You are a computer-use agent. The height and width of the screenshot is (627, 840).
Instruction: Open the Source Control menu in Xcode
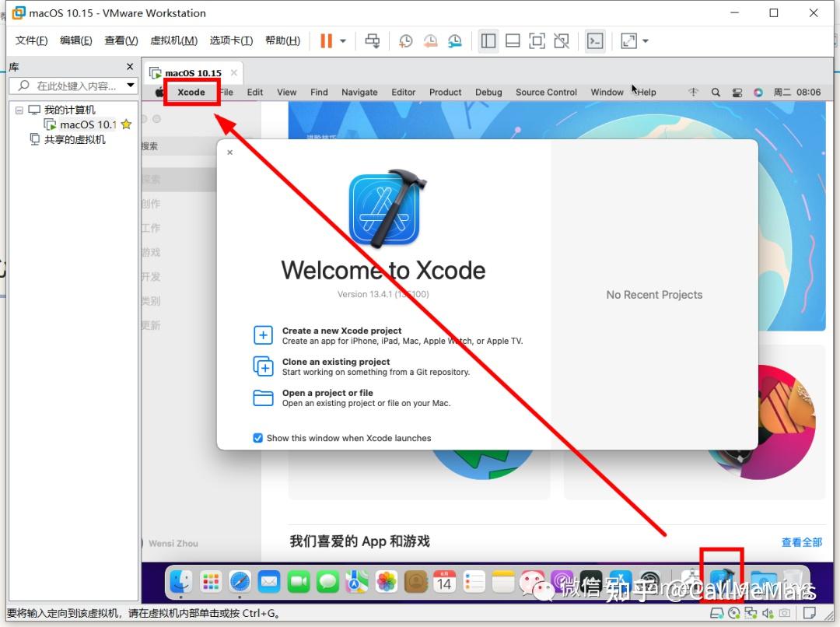coord(547,92)
